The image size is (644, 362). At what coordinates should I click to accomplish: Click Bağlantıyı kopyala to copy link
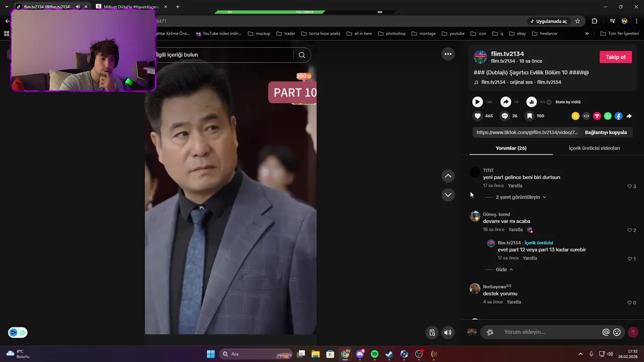click(606, 132)
